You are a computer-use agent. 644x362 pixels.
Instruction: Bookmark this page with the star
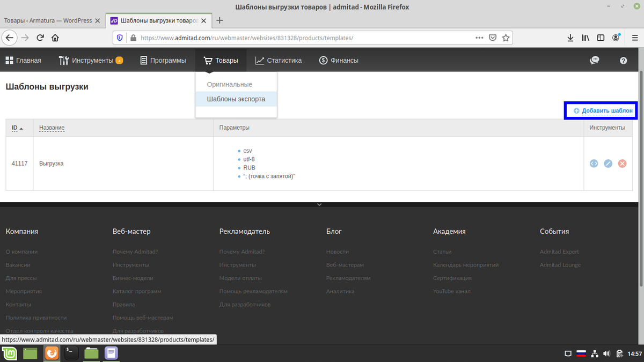tap(506, 38)
